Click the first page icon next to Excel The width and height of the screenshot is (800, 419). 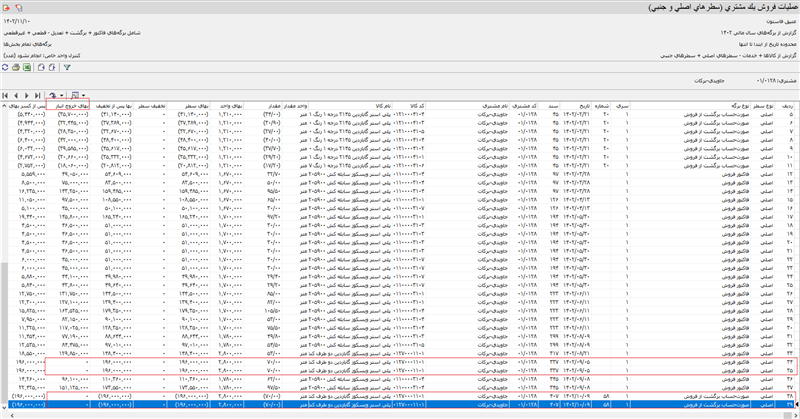pyautogui.click(x=41, y=67)
